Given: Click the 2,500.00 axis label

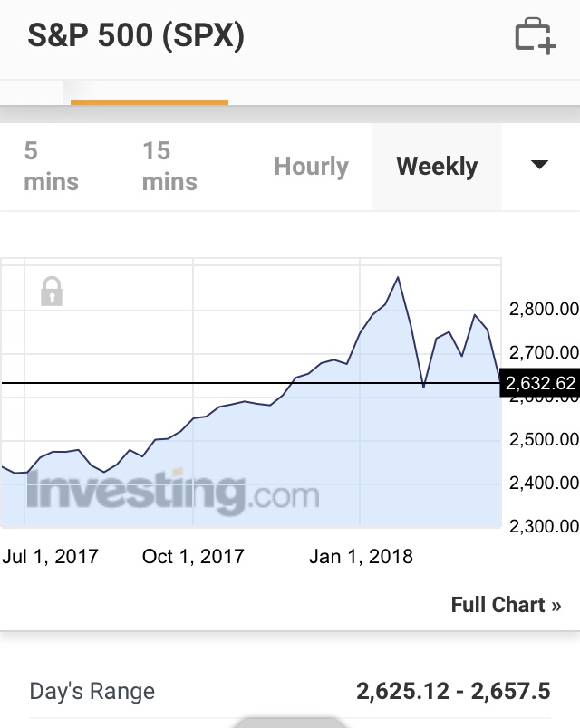Looking at the screenshot, I should pyautogui.click(x=545, y=440).
